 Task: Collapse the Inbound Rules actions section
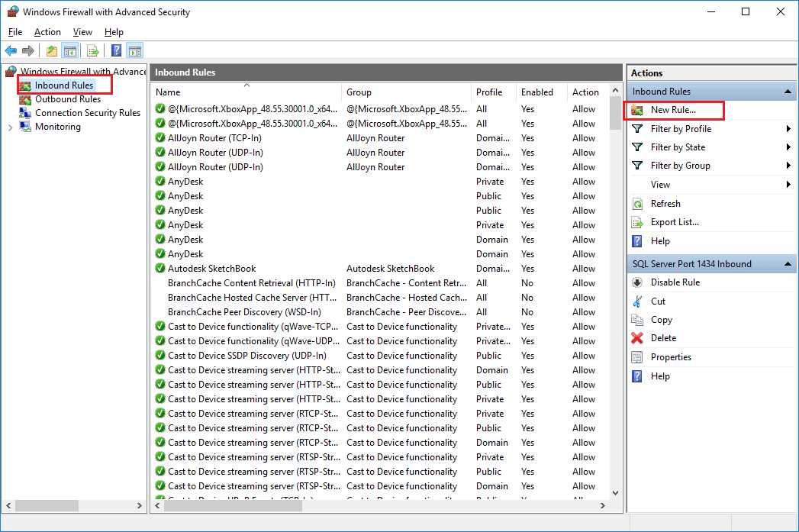tap(788, 92)
